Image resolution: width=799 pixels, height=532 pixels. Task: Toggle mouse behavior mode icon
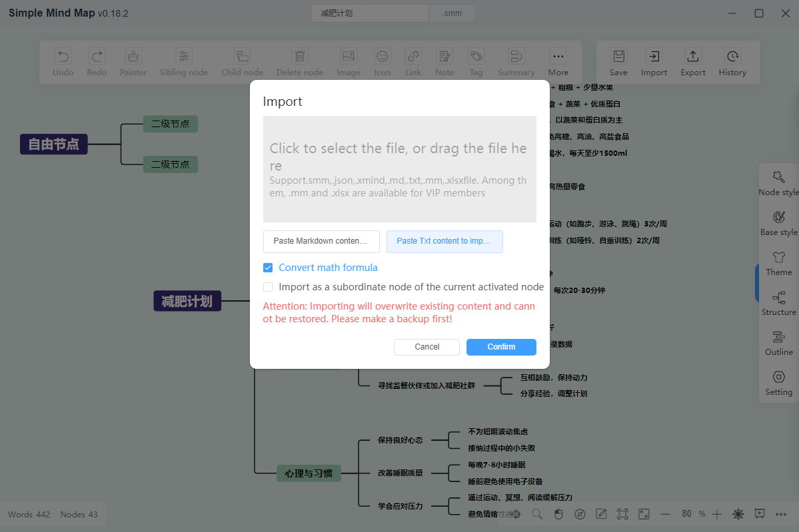point(558,514)
